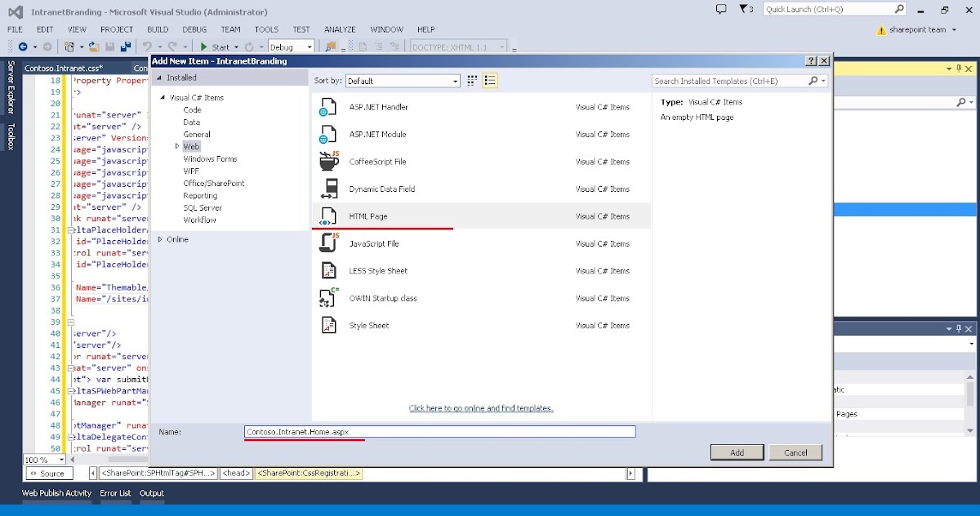This screenshot has height=516, width=980.
Task: Switch to the Contoso.Intranet.css editor tab
Action: point(64,69)
